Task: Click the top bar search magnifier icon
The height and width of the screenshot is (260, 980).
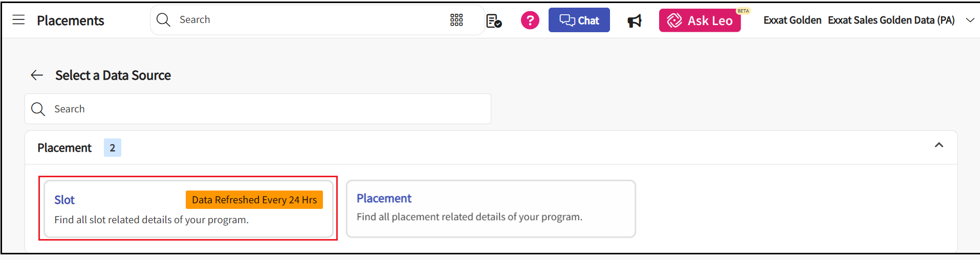Action: 163,20
